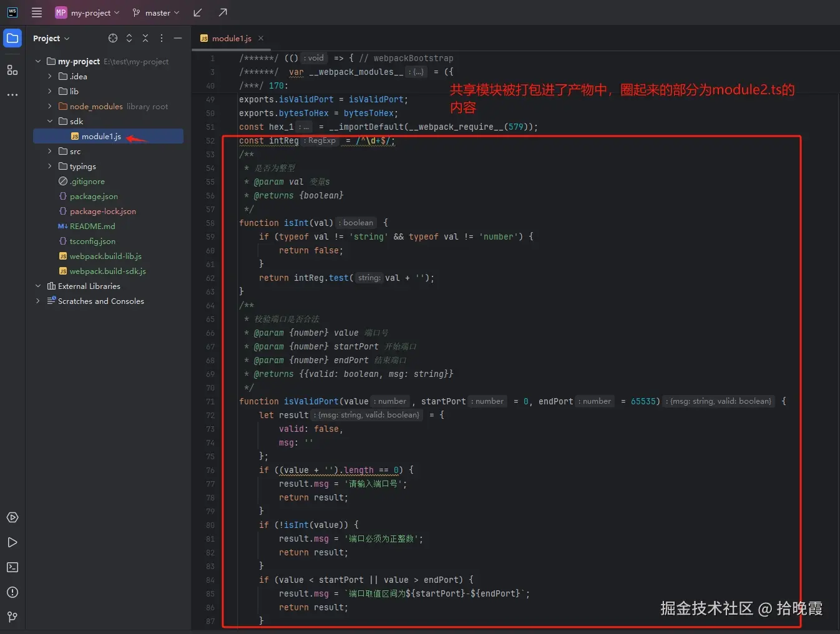Click isValidPort function name line 71
Viewport: 840px width, 634px height.
click(x=311, y=401)
